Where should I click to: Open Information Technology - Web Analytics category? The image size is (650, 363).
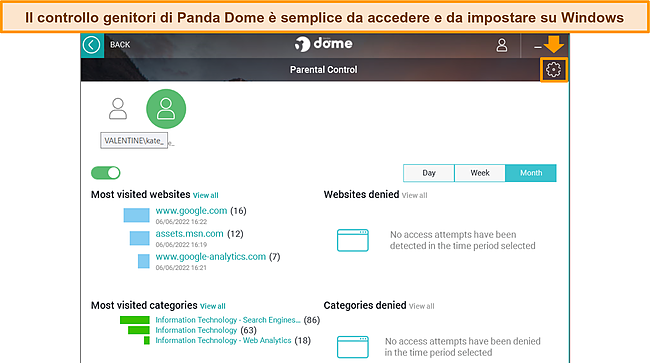coord(223,340)
